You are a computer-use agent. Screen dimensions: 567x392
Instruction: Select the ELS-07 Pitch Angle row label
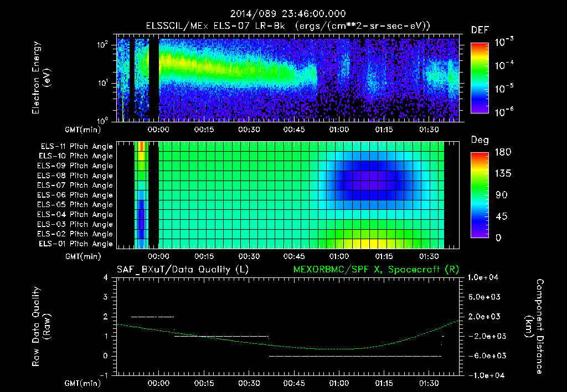tap(75, 185)
